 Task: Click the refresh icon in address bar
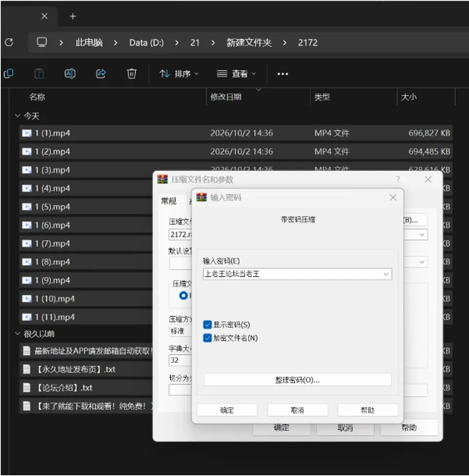tap(9, 42)
